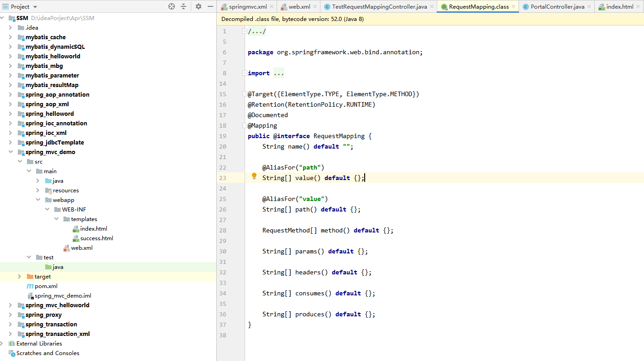
Task: Collapse the webapp folder
Action: pos(38,200)
